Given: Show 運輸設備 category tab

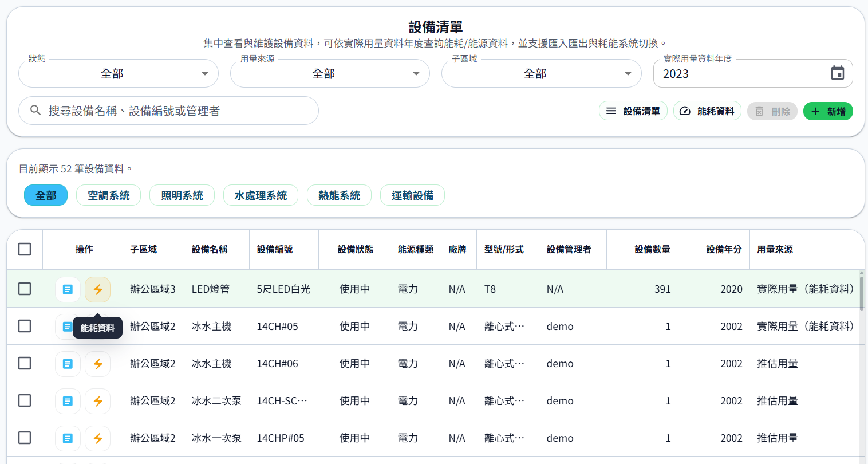Looking at the screenshot, I should tap(412, 195).
